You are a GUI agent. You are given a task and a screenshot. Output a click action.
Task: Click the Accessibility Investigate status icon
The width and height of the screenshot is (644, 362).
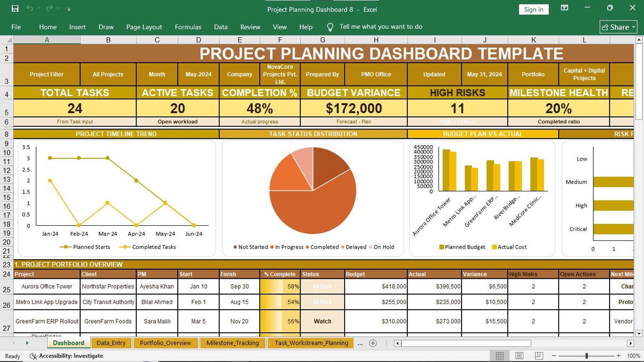click(33, 356)
